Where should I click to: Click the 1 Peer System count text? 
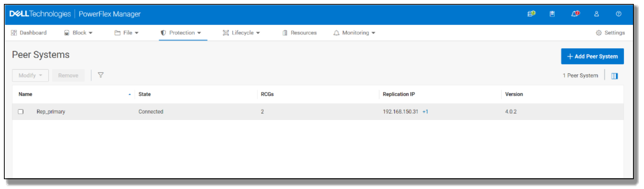[x=581, y=76]
